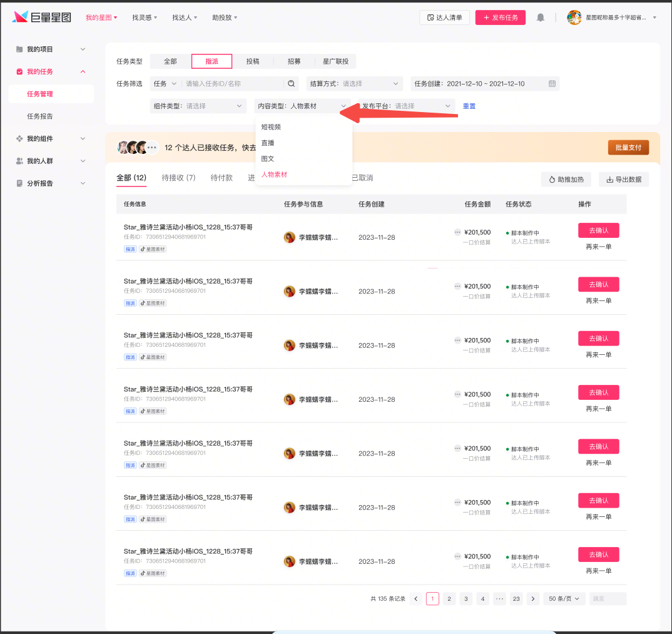
Task: Go to previous page using left arrow
Action: click(415, 599)
